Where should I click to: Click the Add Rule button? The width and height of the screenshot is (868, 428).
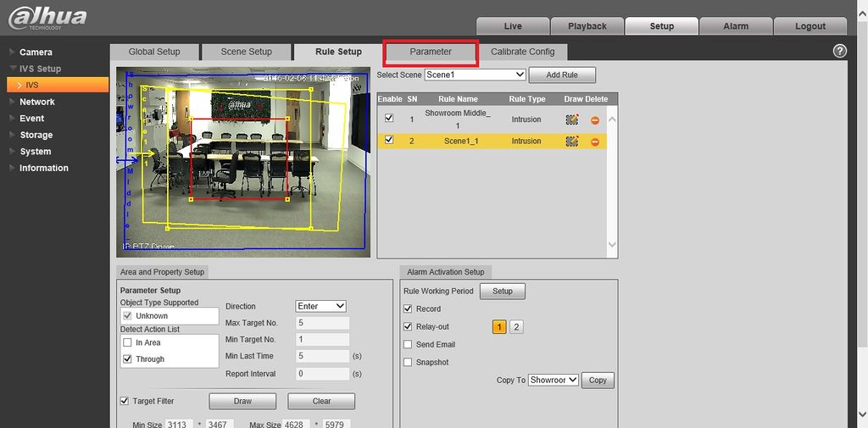pos(562,75)
